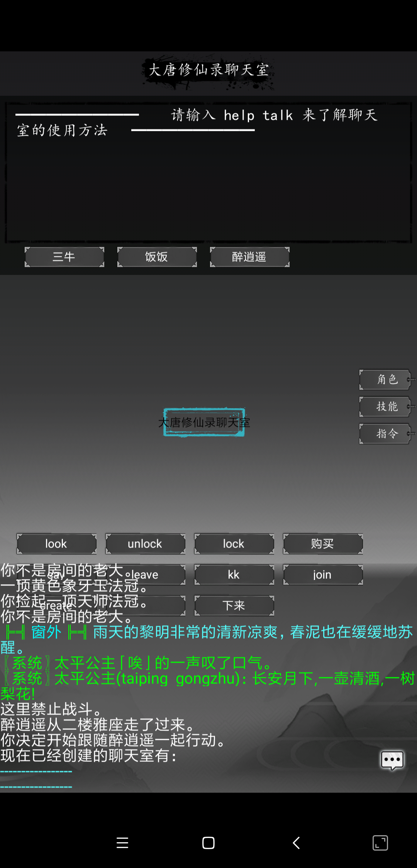Tap the 这里禁止战斗 message

click(51, 709)
